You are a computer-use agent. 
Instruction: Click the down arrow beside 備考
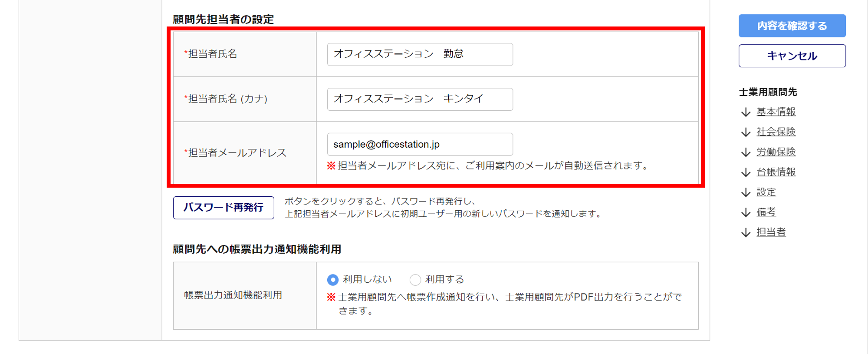pyautogui.click(x=746, y=212)
